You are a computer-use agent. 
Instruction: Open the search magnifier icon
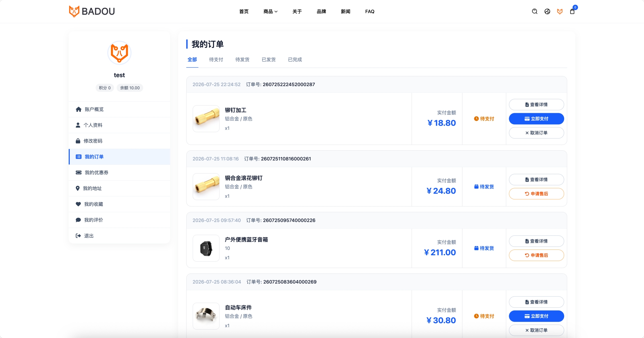point(535,11)
